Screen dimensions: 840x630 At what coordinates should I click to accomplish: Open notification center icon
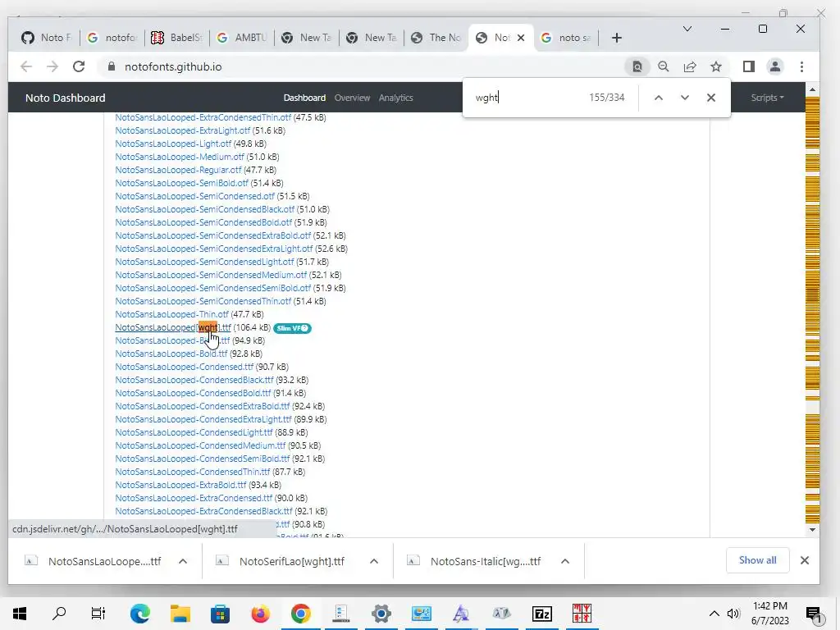(x=814, y=615)
